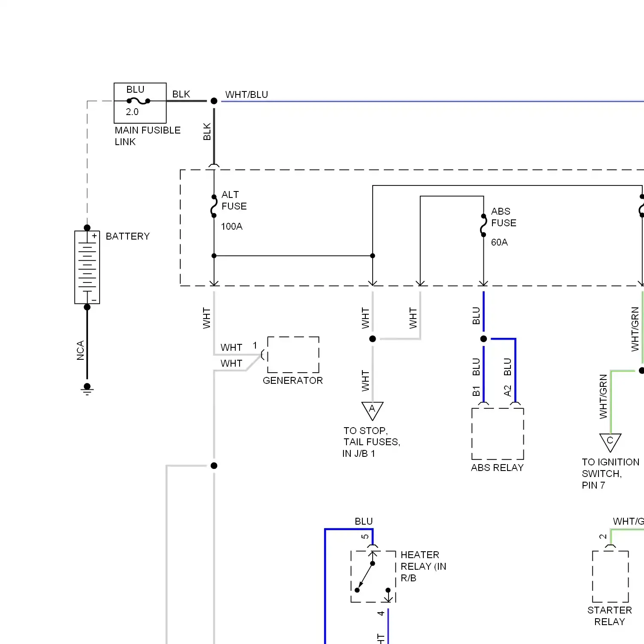
Task: Select the ABS relay dashed box
Action: coord(498,434)
